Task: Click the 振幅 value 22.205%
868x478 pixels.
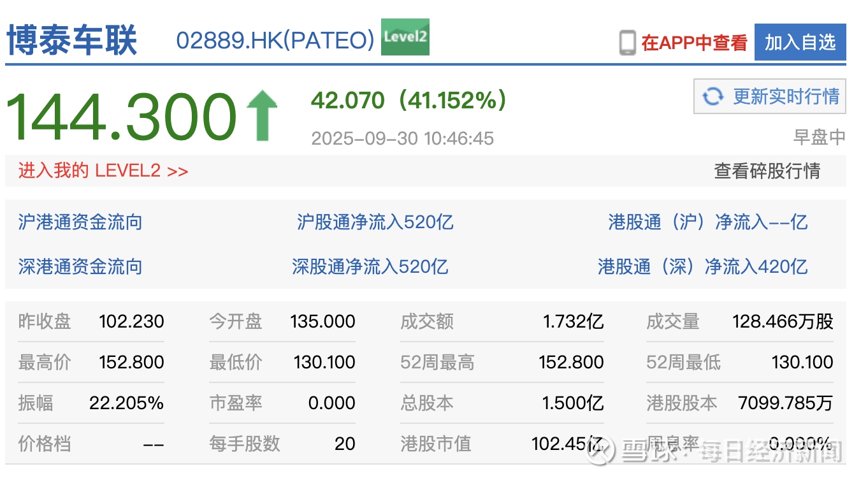Action: tap(127, 403)
